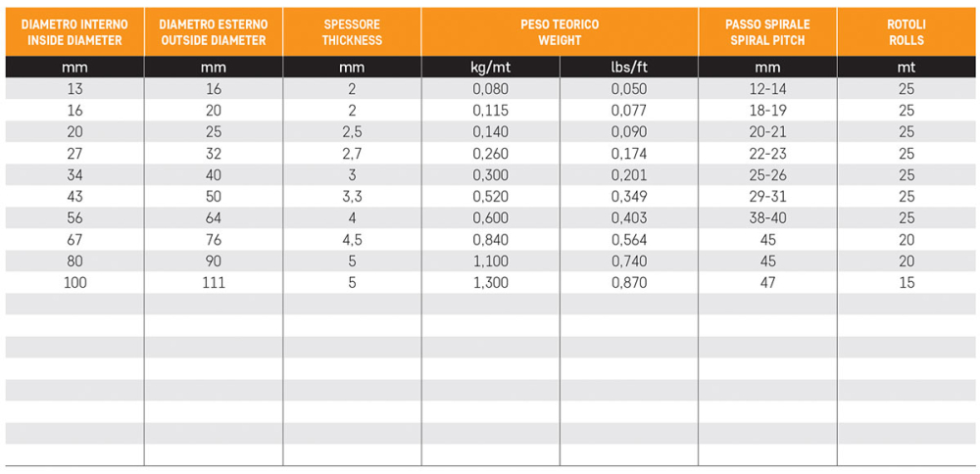Click the outside diameter value 64
The width and height of the screenshot is (980, 474).
pos(214,218)
